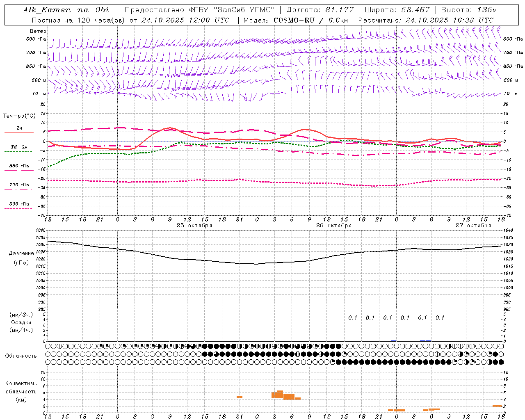Click the model label COSMO-RU / 6.6км
Viewport: 525px width, 420px height.
point(311,20)
